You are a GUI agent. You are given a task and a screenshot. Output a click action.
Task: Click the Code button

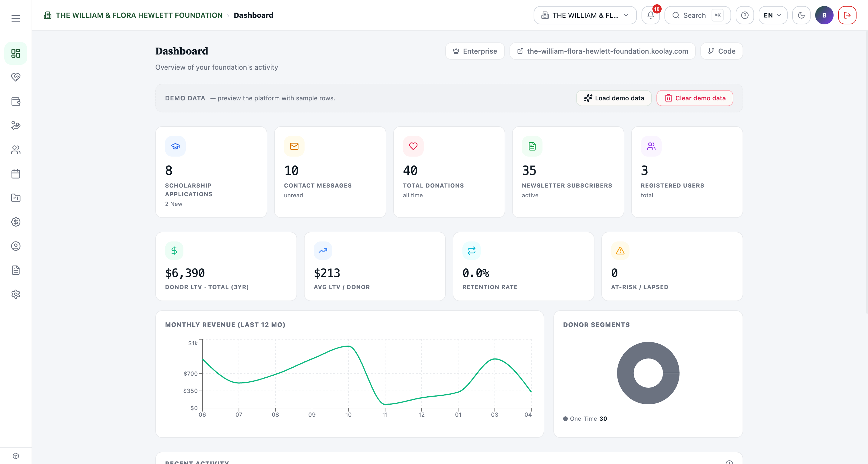[721, 51]
